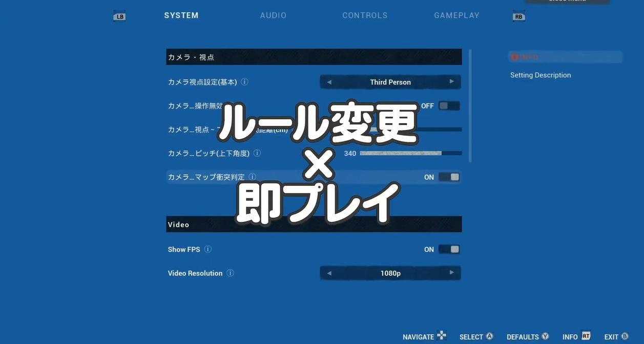Disable the カメラ…マップ衝突判定 switch
The width and height of the screenshot is (644, 344).
[x=449, y=177]
